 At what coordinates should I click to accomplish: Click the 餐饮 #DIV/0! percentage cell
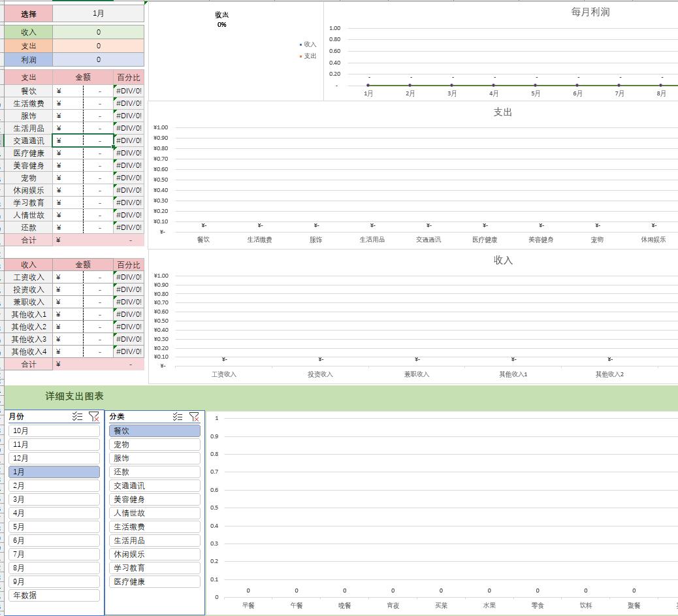point(129,91)
